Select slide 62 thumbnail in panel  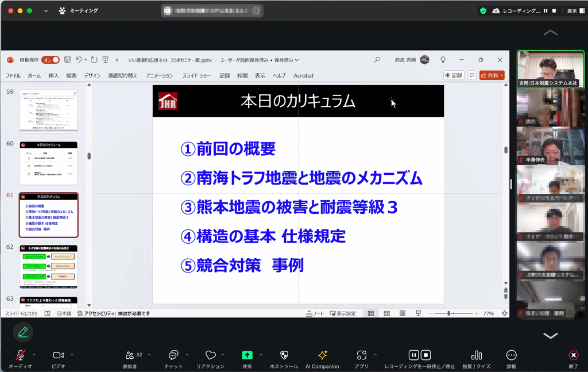(49, 266)
